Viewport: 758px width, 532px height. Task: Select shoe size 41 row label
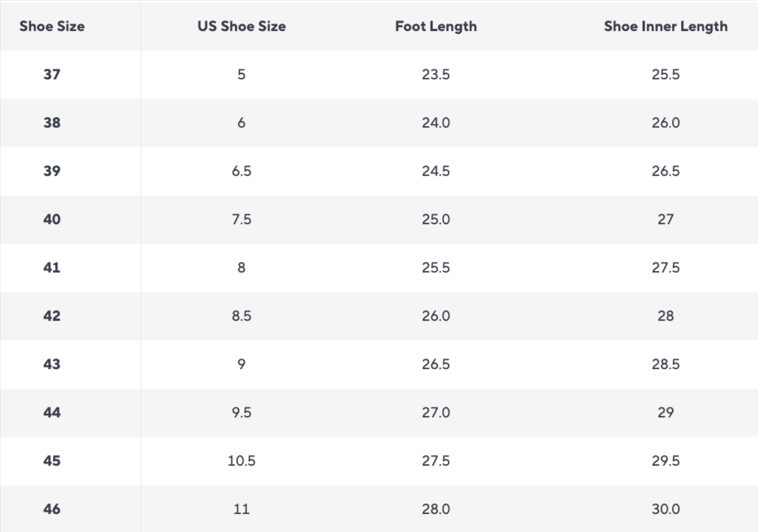52,268
